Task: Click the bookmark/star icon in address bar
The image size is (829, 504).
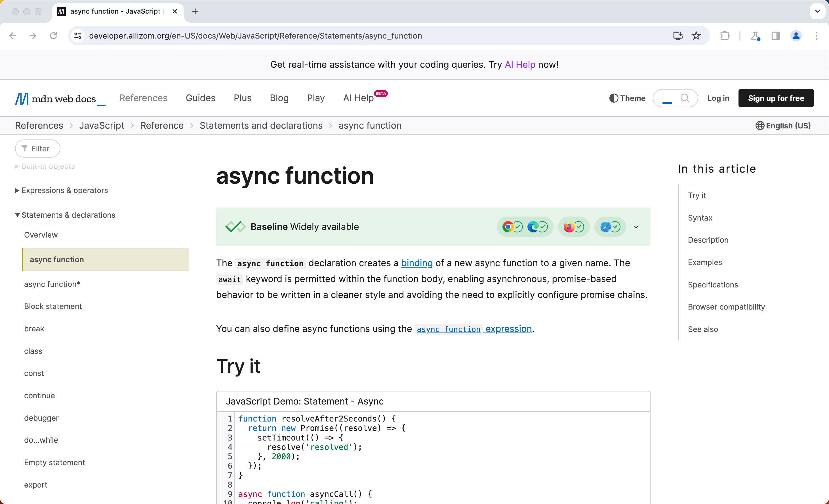Action: tap(696, 35)
